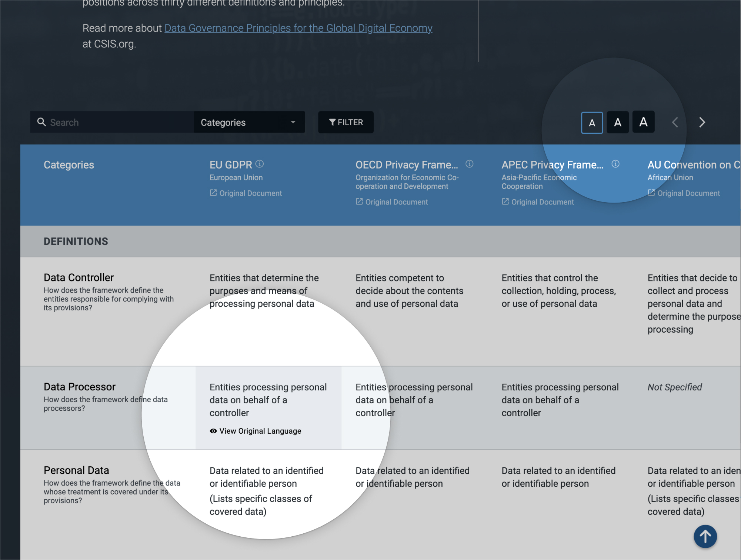
Task: Open info icon beside EU GDPR
Action: tap(260, 164)
